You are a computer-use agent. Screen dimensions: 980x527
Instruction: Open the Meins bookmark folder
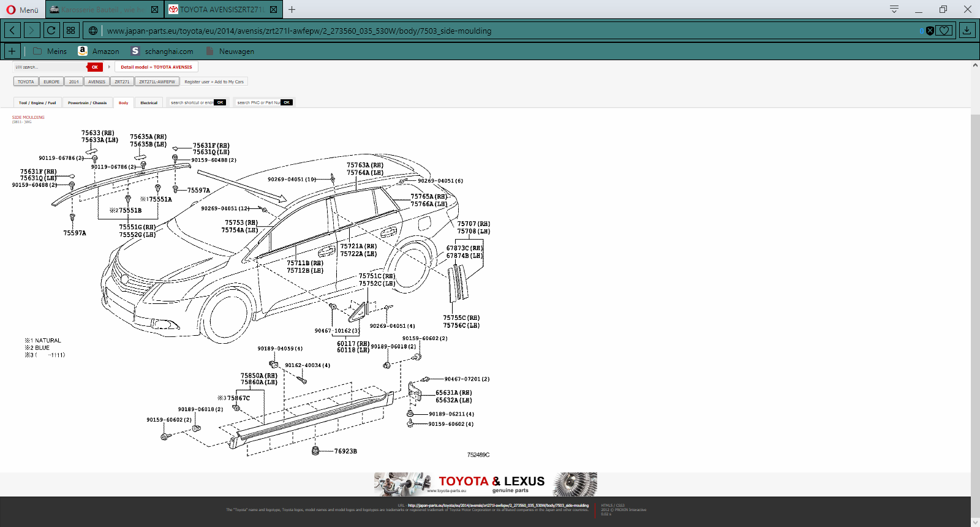pyautogui.click(x=50, y=51)
